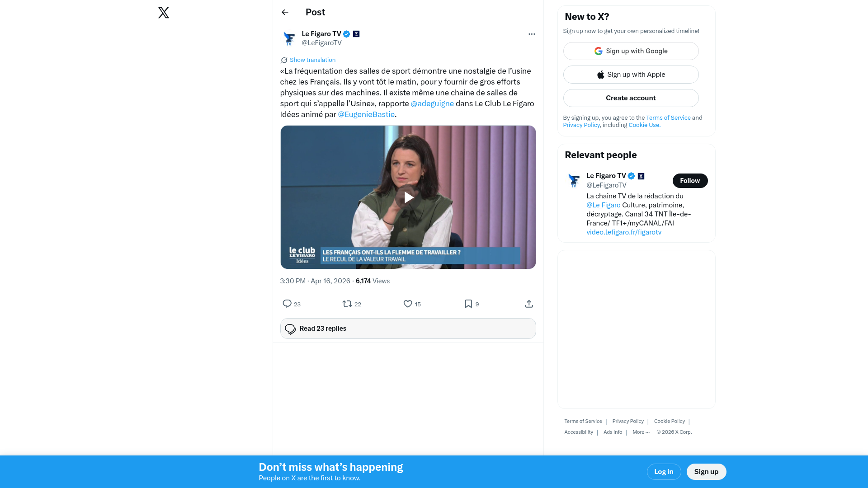The width and height of the screenshot is (868, 488).
Task: Click the Create account button
Action: pos(631,98)
